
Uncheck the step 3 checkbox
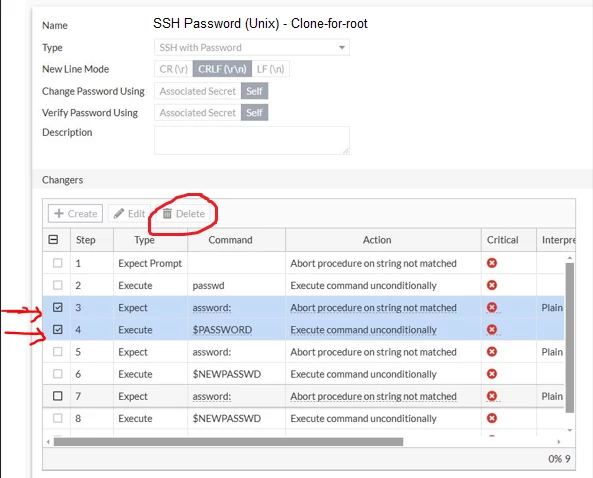pyautogui.click(x=57, y=307)
